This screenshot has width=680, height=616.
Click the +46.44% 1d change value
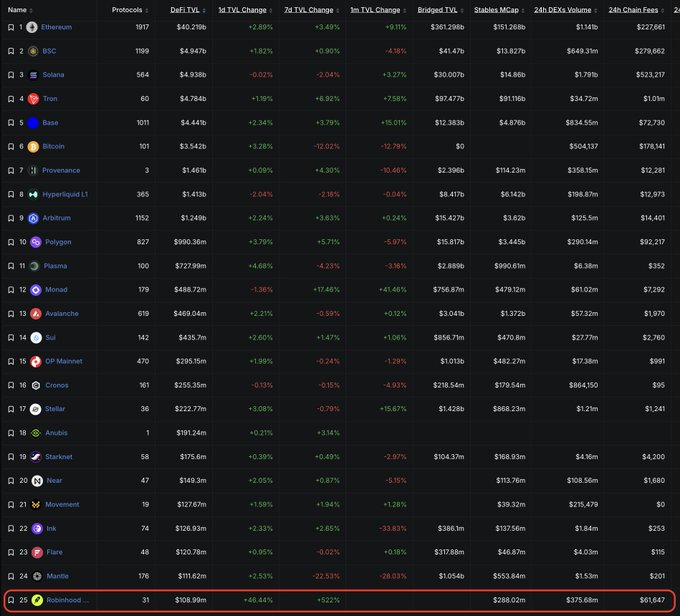(x=258, y=600)
